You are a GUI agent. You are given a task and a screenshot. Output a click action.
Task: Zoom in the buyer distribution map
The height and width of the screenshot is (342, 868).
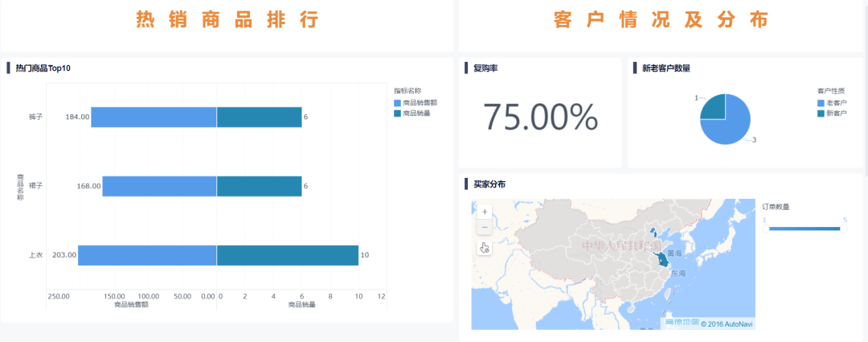point(485,212)
